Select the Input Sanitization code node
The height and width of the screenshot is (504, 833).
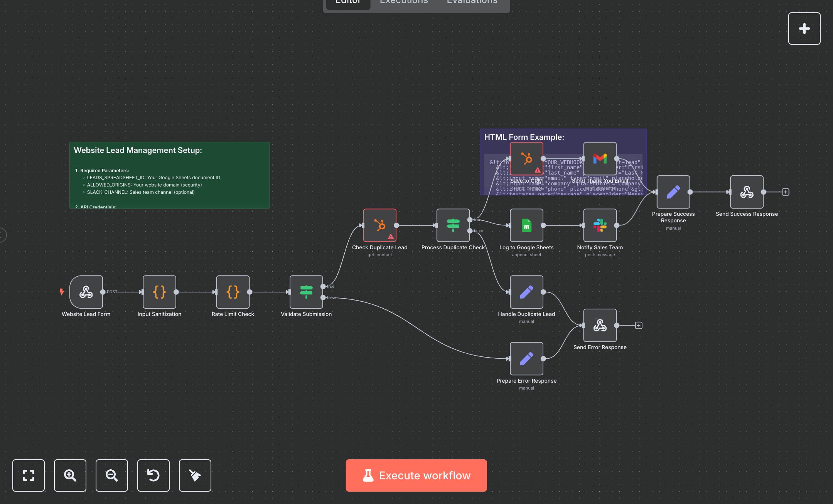159,292
